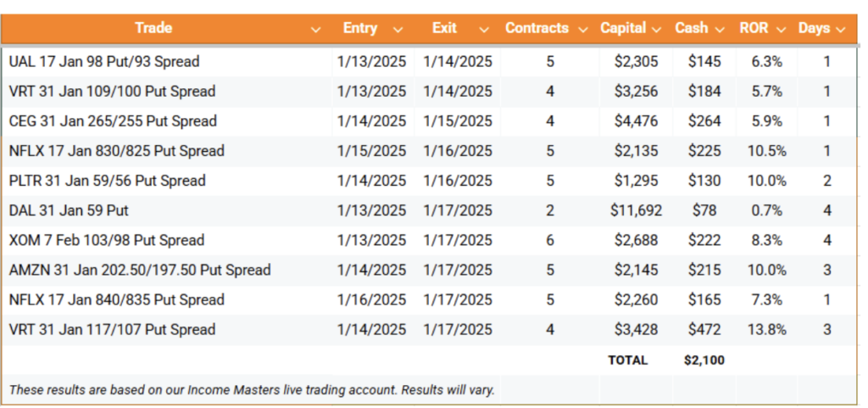
Task: Open the Exit column filter chevron
Action: (484, 30)
